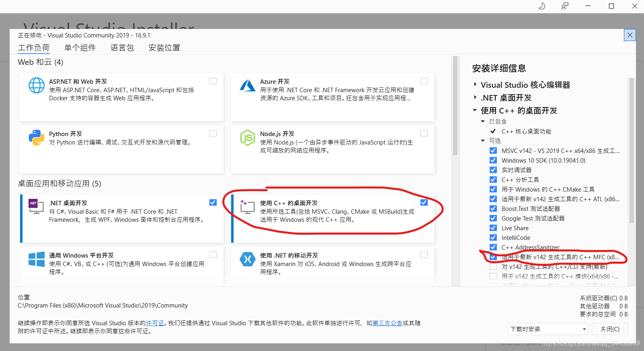Check the 通用 Windows 平台开发 workload
The width and height of the screenshot is (644, 351).
coord(213,255)
